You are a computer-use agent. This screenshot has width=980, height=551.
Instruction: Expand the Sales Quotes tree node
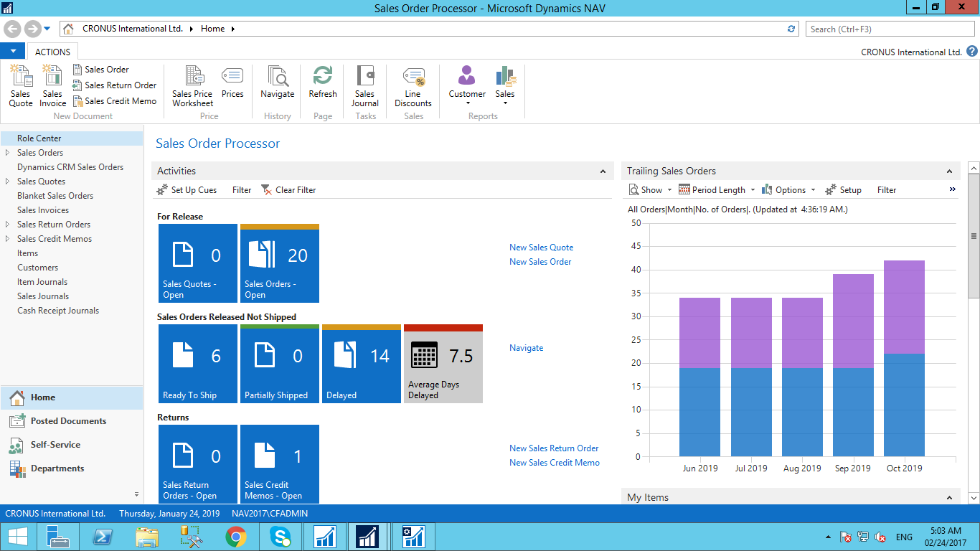click(x=7, y=182)
